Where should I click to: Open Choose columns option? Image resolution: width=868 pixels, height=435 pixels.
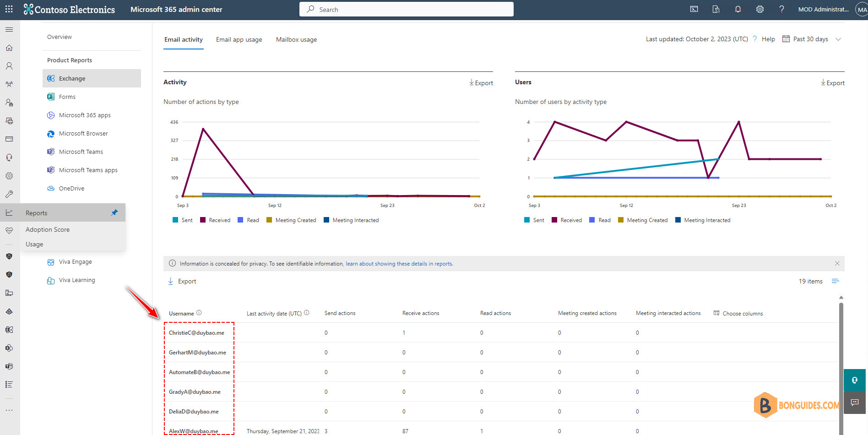coord(738,313)
